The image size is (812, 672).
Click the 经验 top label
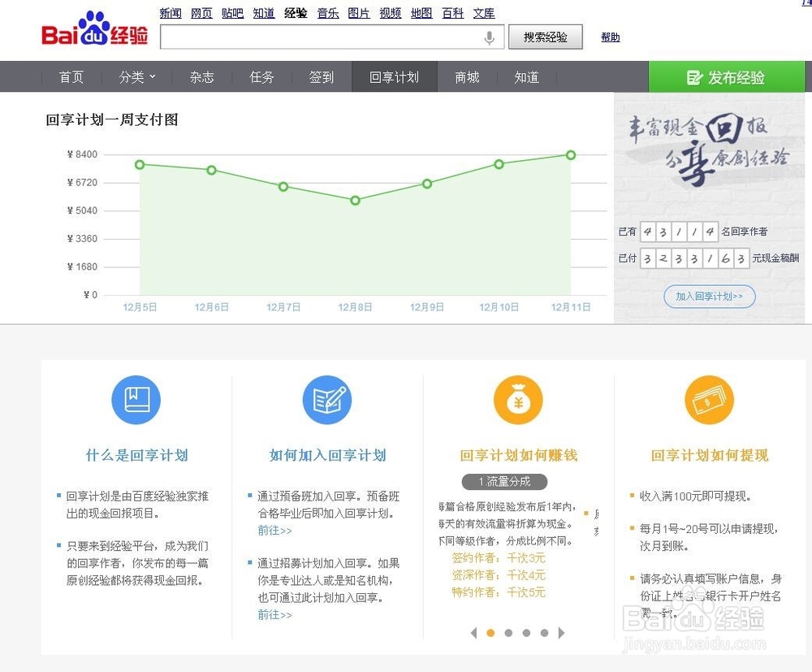[x=296, y=13]
